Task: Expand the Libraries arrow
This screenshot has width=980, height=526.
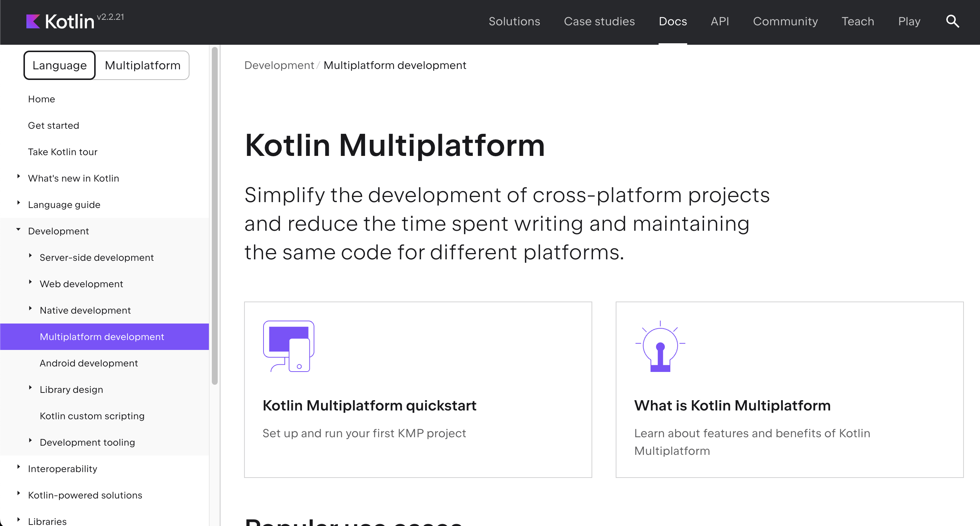Action: point(18,519)
